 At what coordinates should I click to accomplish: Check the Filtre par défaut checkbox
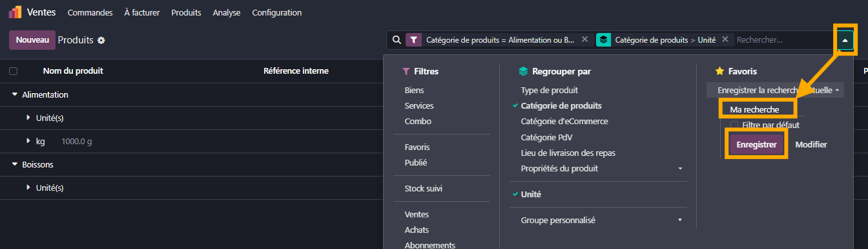[x=734, y=125]
